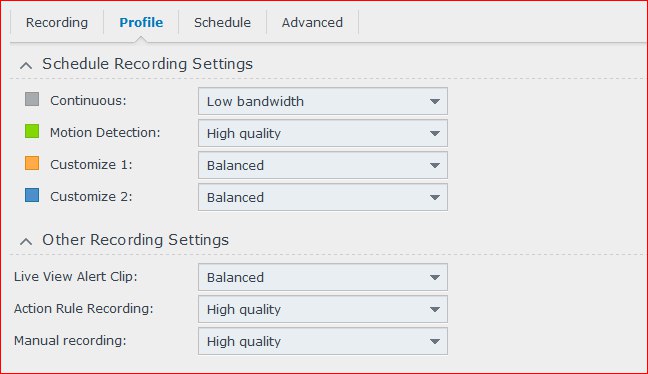Open the Customize 2 profile dropdown
The image size is (648, 374).
(323, 197)
